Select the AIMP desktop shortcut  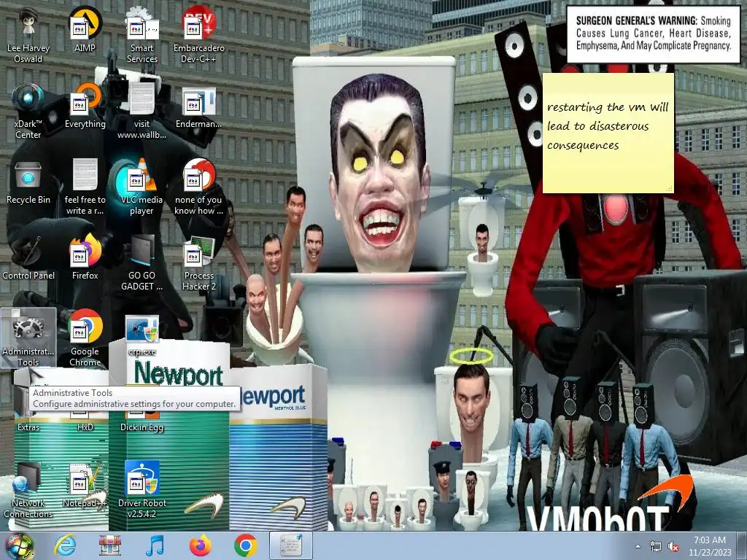[x=85, y=30]
